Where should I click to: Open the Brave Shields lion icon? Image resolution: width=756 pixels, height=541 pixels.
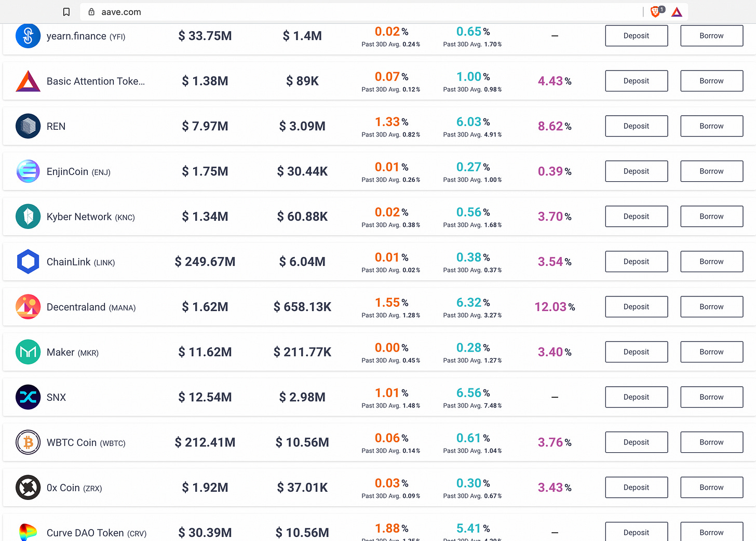pos(655,11)
